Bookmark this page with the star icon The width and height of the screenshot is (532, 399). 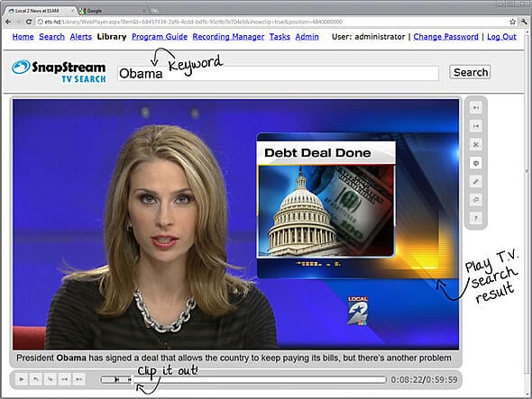click(513, 22)
